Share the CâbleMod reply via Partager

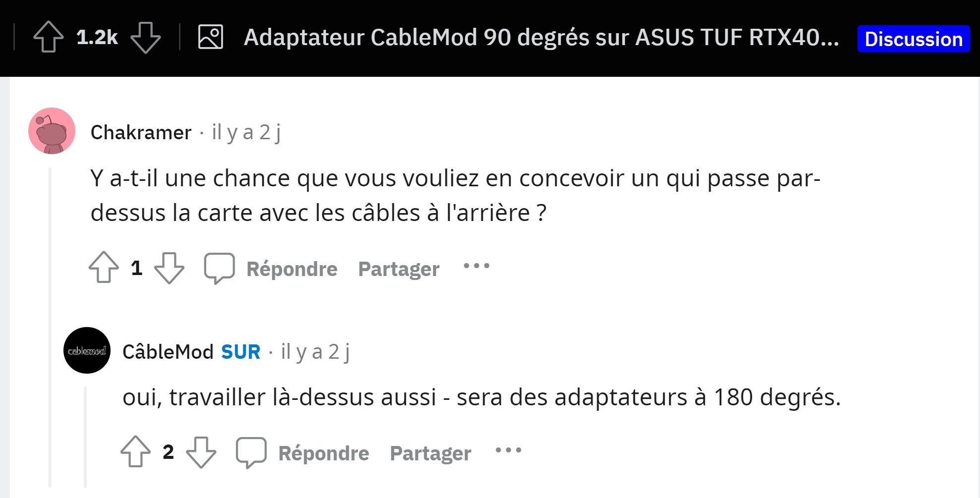tap(430, 453)
